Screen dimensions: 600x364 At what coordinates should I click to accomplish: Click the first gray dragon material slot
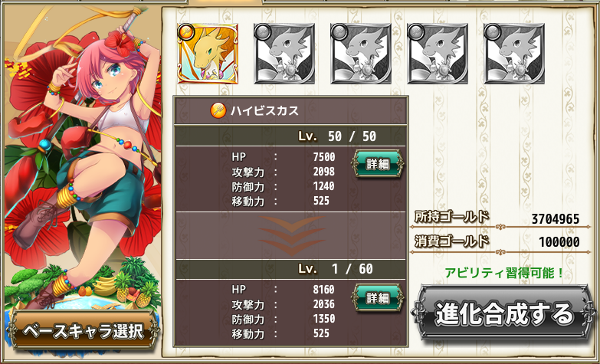[x=284, y=54]
